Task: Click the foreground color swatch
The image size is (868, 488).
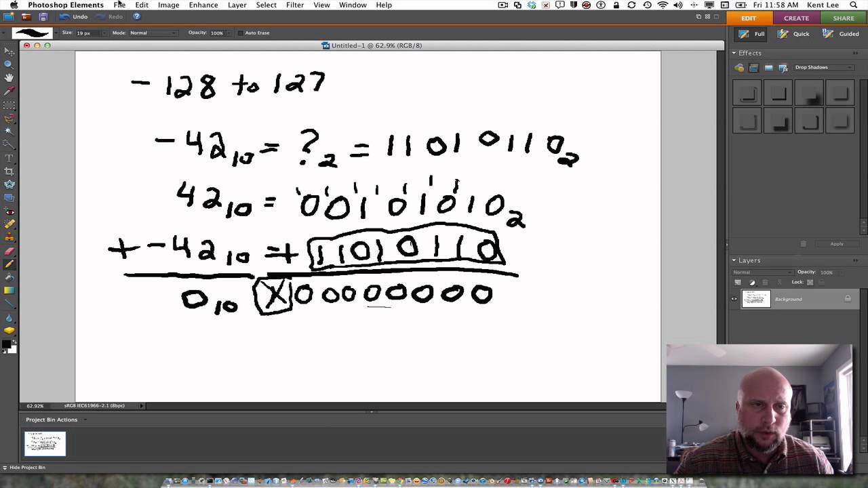Action: (6, 344)
